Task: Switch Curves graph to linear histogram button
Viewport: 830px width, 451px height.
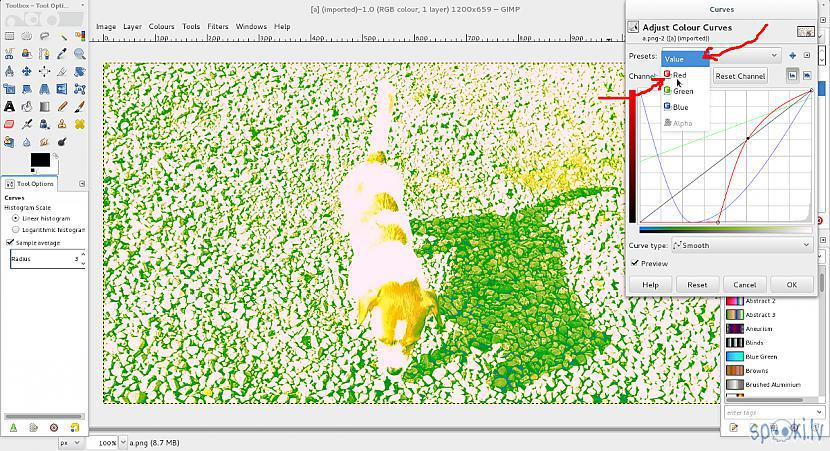Action: click(x=792, y=76)
